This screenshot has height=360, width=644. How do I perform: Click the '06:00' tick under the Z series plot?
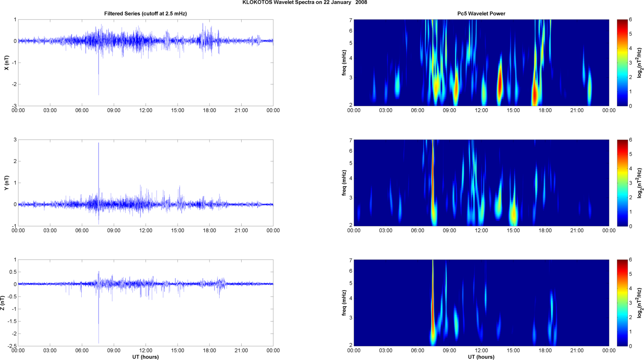coord(82,350)
